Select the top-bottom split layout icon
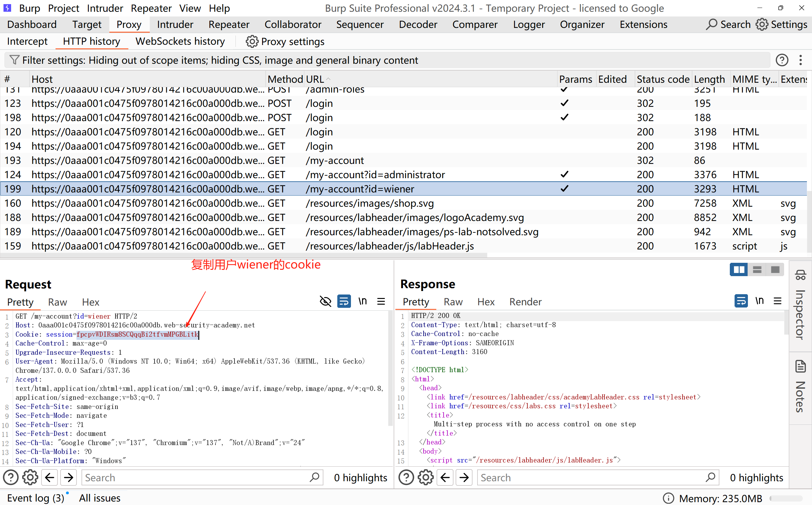The height and width of the screenshot is (505, 812). 757,269
